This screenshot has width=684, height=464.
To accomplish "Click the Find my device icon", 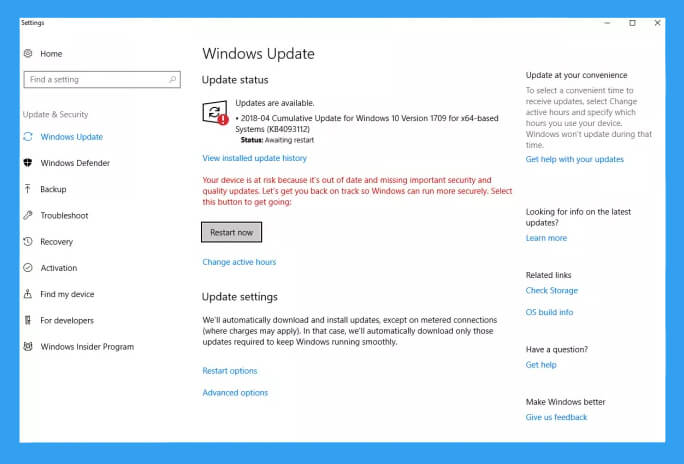I will tap(28, 294).
